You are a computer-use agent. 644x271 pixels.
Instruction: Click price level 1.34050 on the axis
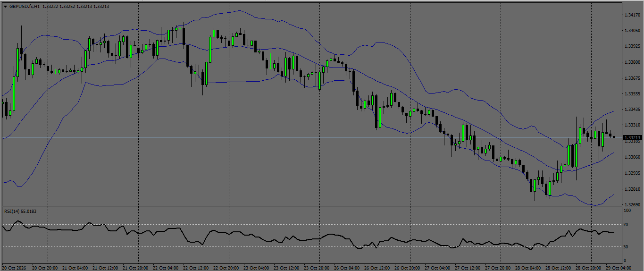coord(632,31)
